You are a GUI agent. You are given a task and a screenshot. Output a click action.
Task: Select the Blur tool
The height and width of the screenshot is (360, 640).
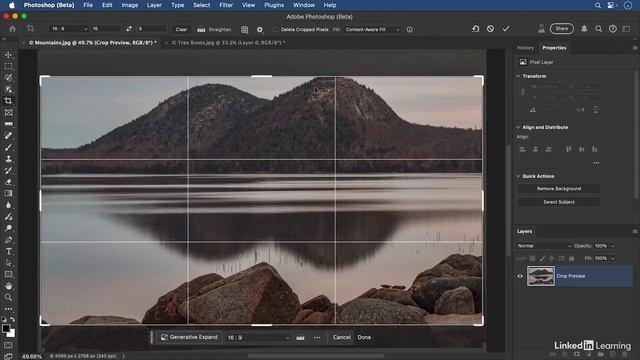8,205
